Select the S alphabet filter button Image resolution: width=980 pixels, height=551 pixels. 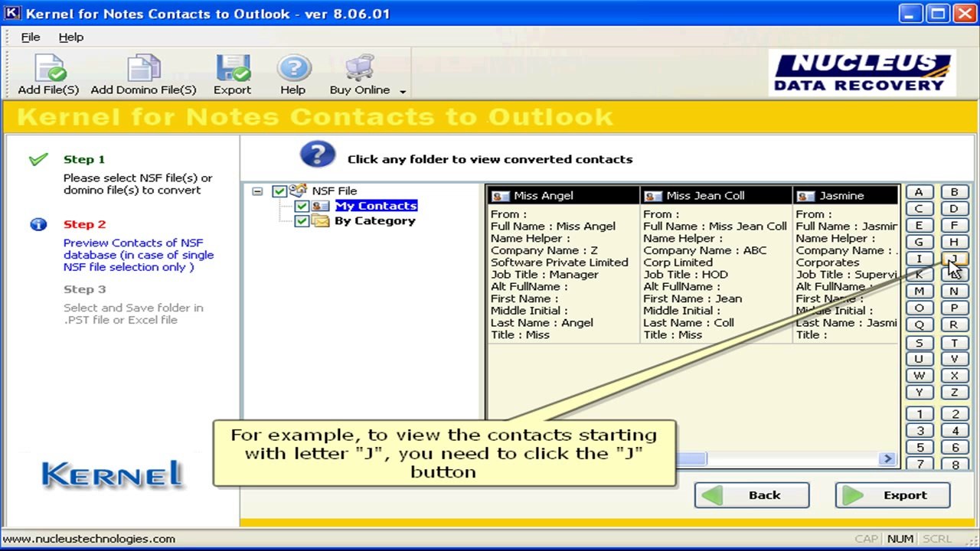(919, 343)
